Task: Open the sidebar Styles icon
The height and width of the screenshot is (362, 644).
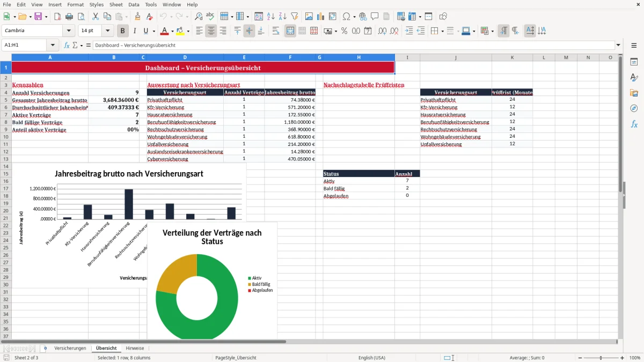Action: click(x=634, y=78)
